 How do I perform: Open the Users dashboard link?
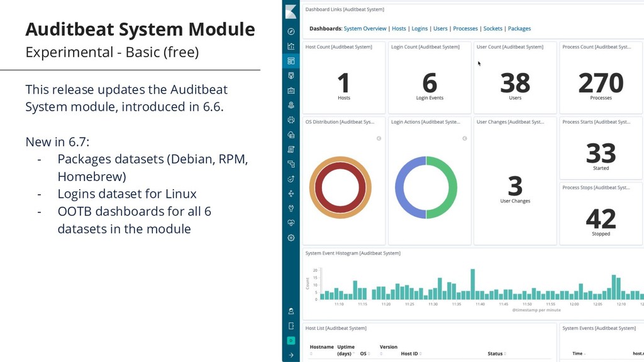[x=440, y=29]
